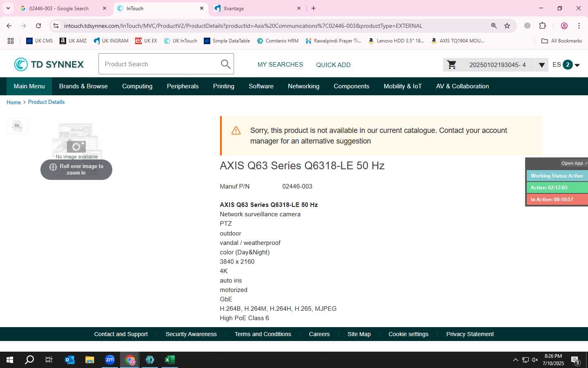Open the Chrome profile icon
This screenshot has height=368, width=588.
click(564, 26)
